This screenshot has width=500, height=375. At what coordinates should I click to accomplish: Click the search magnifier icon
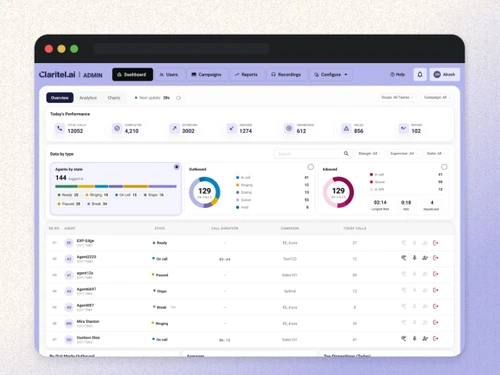tap(346, 153)
